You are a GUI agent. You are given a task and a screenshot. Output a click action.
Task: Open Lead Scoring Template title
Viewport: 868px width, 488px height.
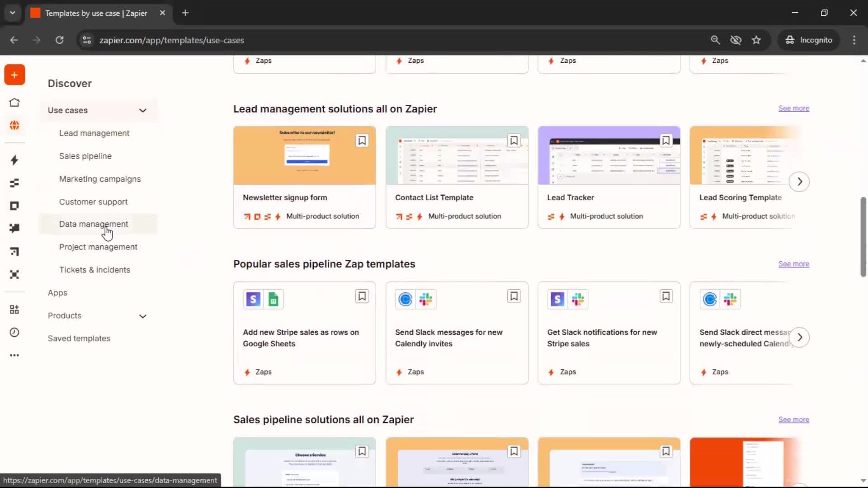pyautogui.click(x=741, y=197)
